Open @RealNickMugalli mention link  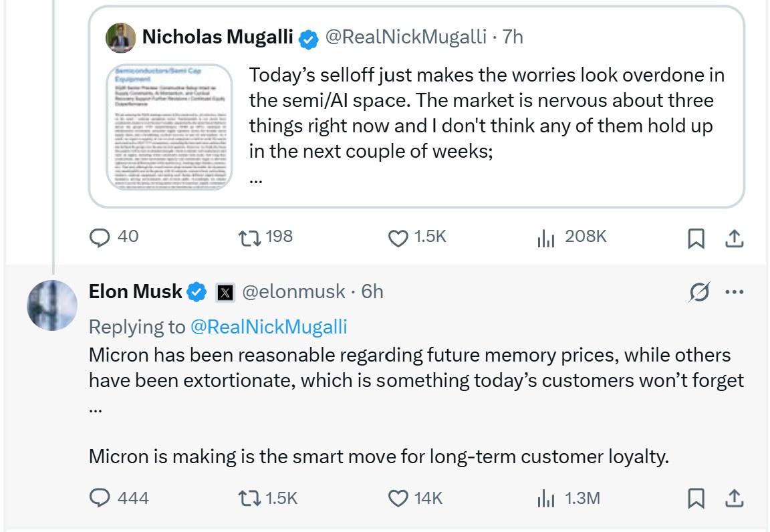(x=269, y=327)
